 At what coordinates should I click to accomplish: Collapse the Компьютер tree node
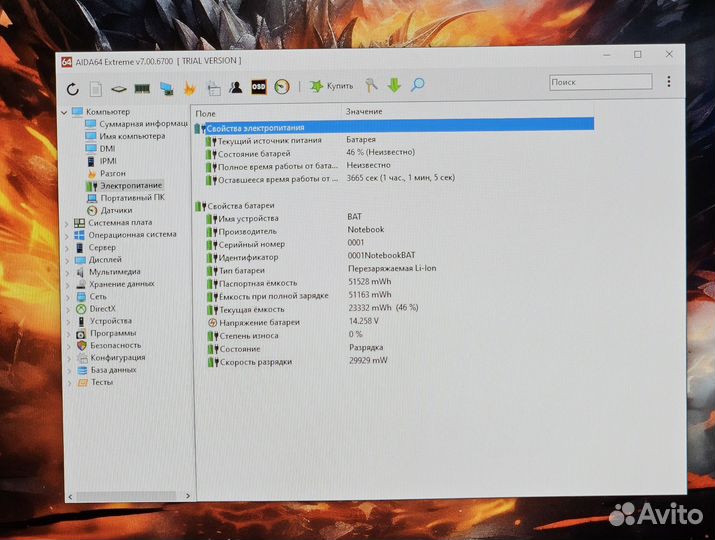[x=64, y=112]
